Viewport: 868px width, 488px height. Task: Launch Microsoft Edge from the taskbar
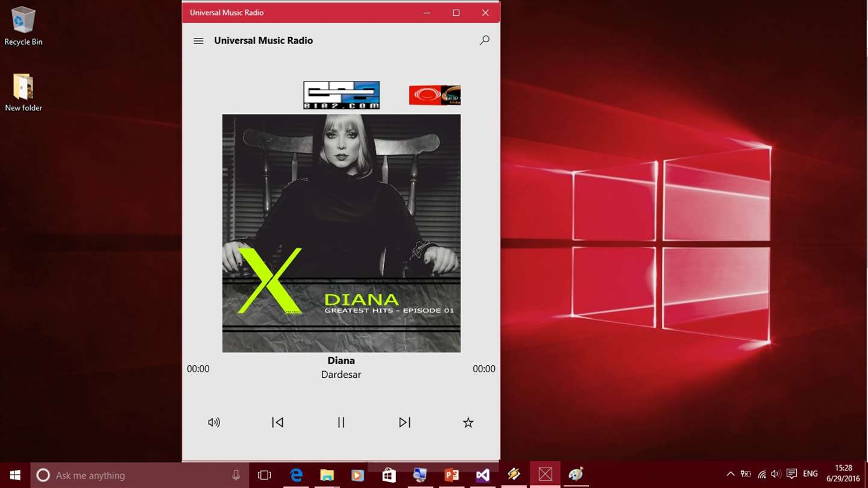(296, 475)
